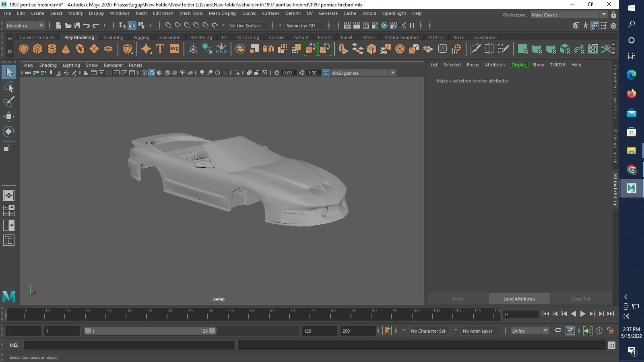The height and width of the screenshot is (362, 644).
Task: Click the Open scene folder icon
Action: click(x=68, y=25)
